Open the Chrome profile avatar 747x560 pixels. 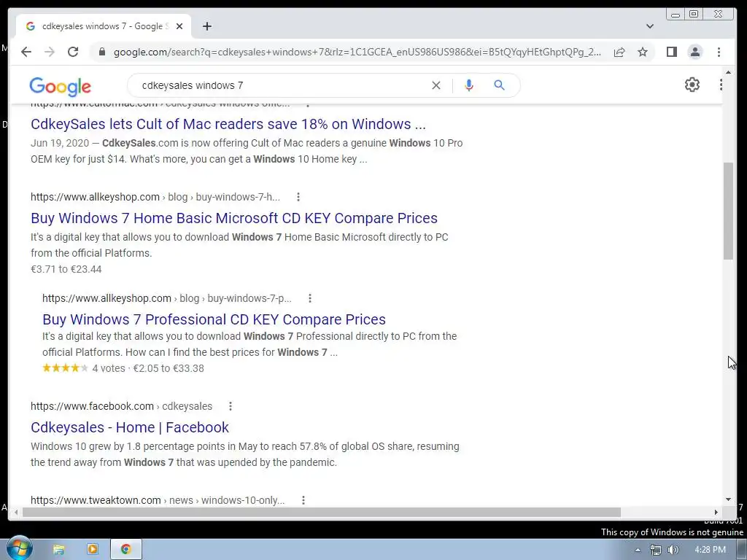tap(695, 52)
